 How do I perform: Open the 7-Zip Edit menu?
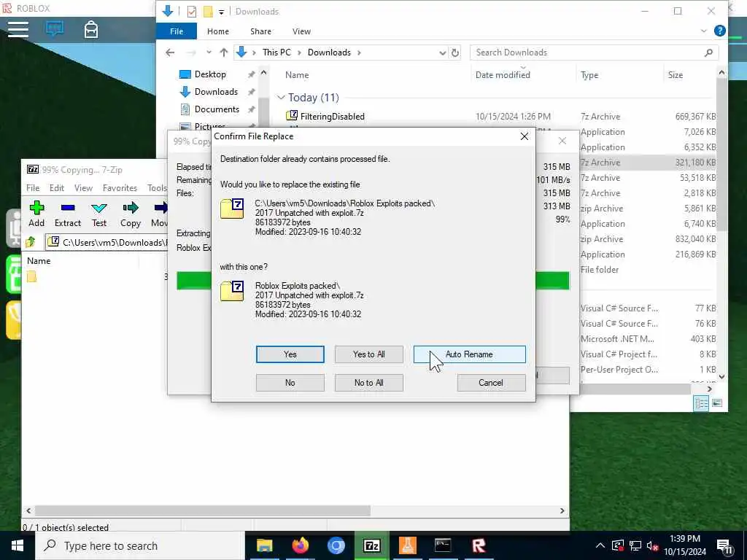pyautogui.click(x=57, y=187)
